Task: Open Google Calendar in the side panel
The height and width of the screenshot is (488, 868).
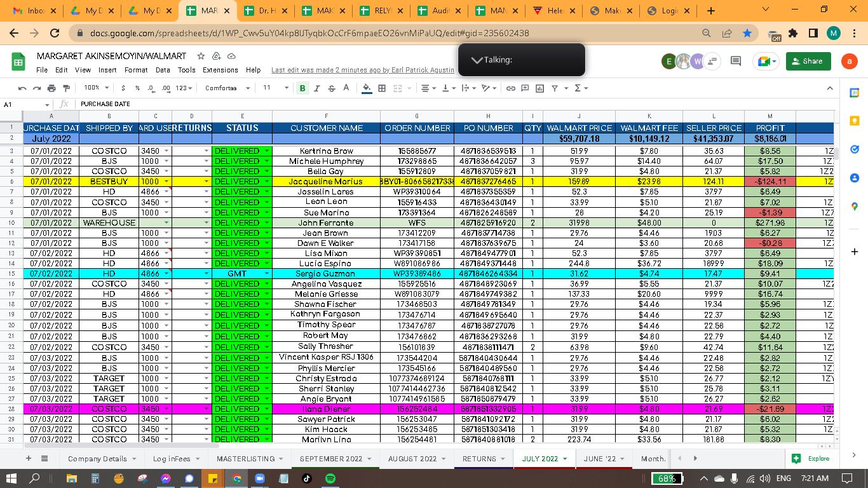Action: click(854, 93)
